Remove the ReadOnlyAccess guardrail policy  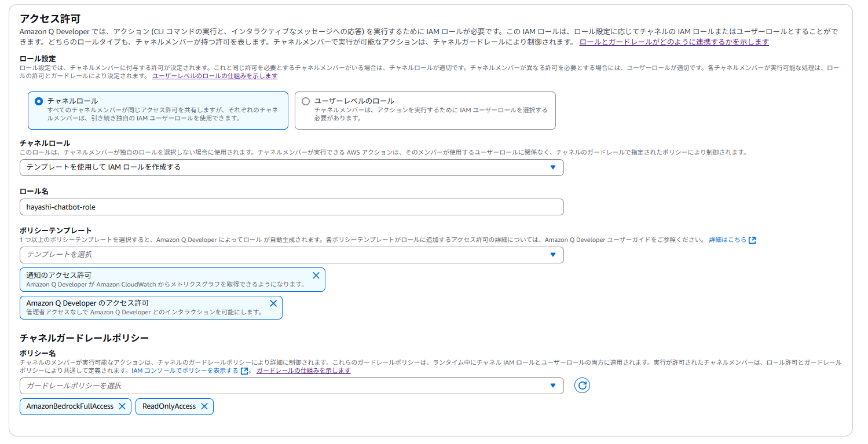(204, 406)
